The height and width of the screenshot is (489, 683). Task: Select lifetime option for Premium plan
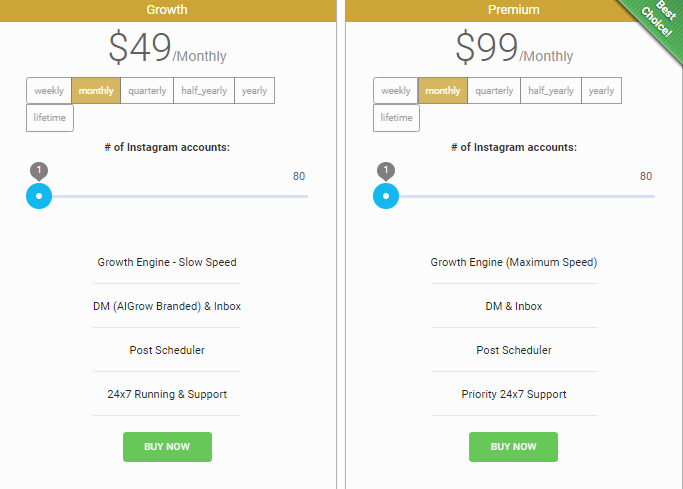(x=397, y=118)
